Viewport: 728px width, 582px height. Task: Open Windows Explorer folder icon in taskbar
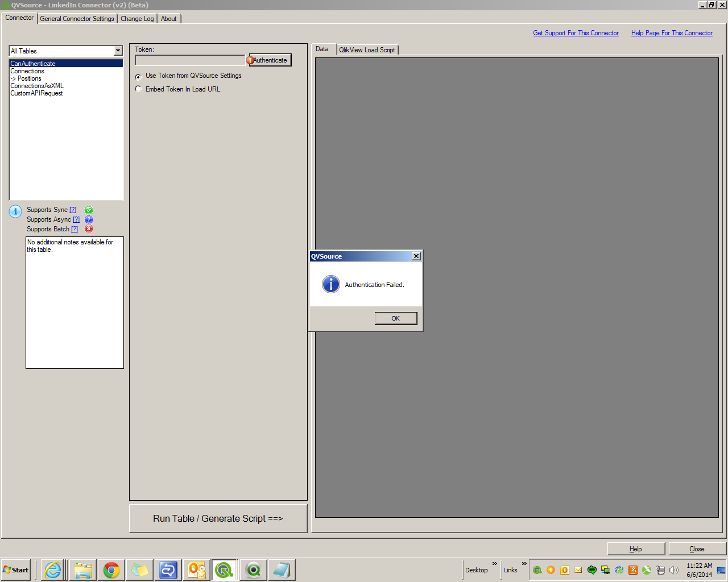point(83,570)
